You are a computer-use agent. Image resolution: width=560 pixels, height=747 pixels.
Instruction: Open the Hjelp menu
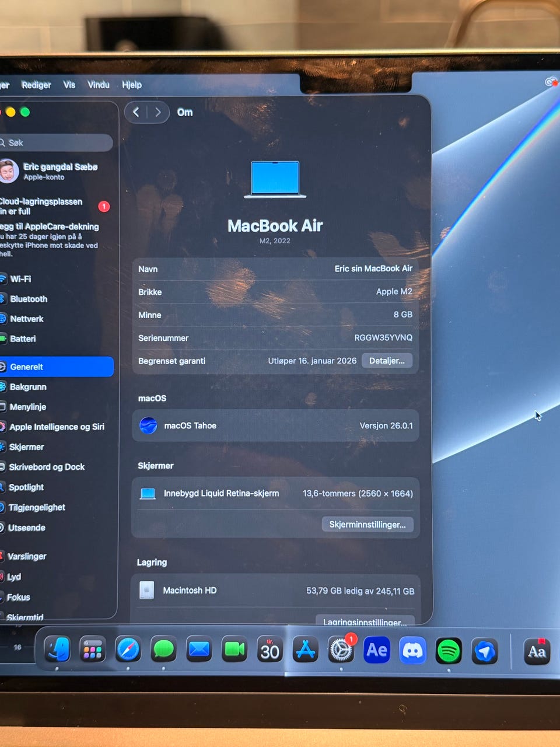click(x=132, y=85)
